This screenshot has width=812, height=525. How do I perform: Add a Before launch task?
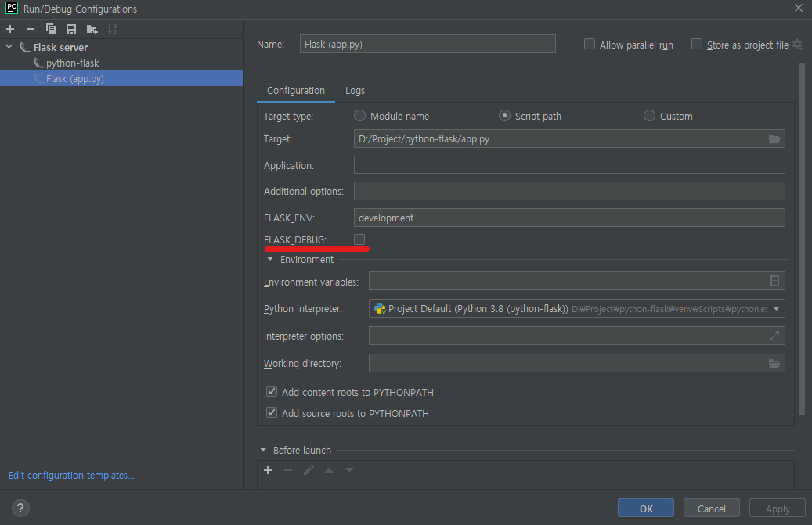click(x=268, y=470)
